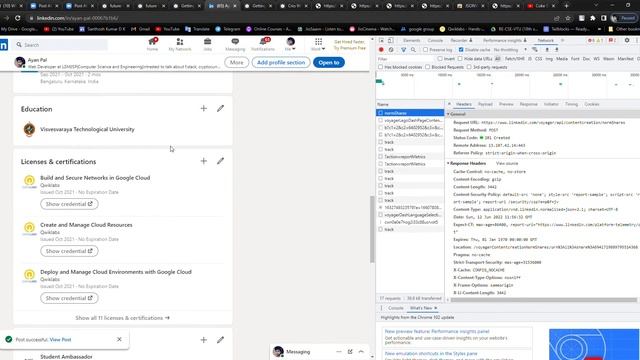
Task: Uncheck Disable cache checkbox
Action: pyautogui.click(x=461, y=49)
